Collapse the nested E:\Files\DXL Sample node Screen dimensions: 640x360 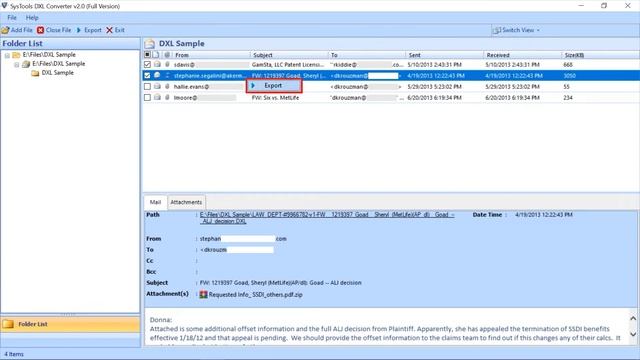click(17, 64)
